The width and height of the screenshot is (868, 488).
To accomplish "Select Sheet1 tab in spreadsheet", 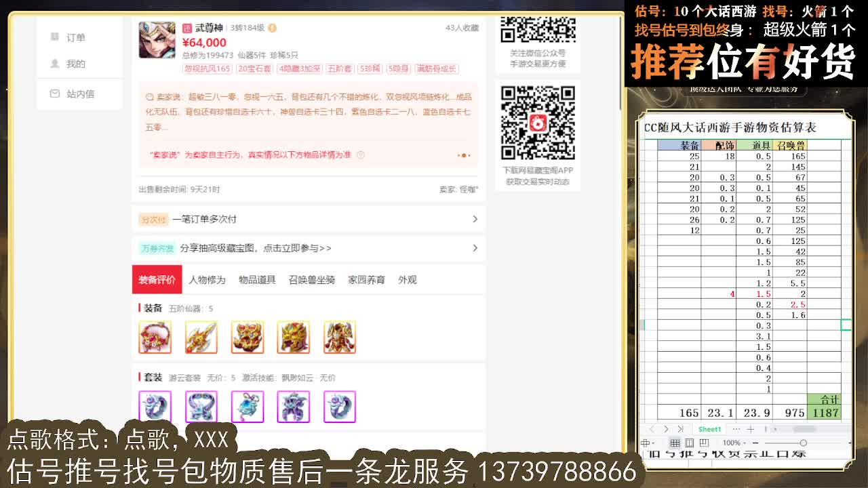I will coord(710,429).
